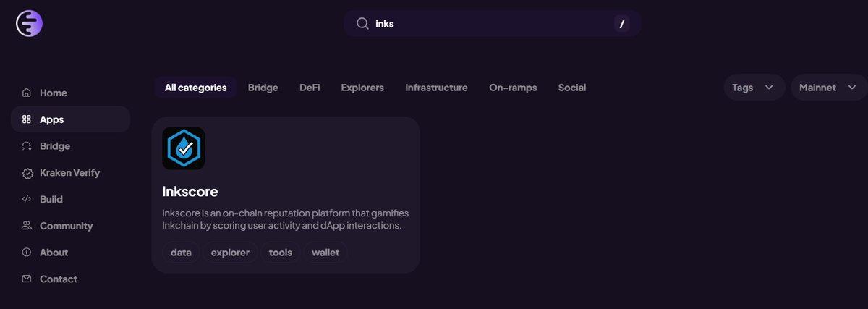Click the 'data' tag chip
Screen dimensions: 868x309
click(x=181, y=253)
